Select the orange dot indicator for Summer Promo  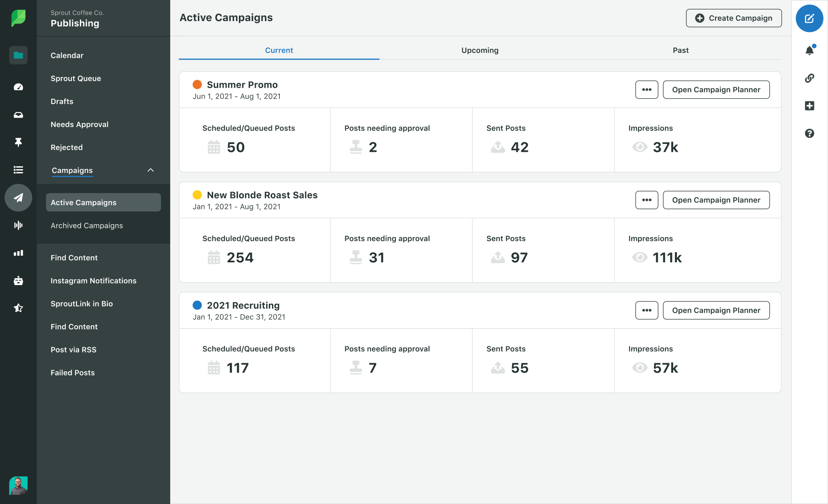(x=197, y=84)
